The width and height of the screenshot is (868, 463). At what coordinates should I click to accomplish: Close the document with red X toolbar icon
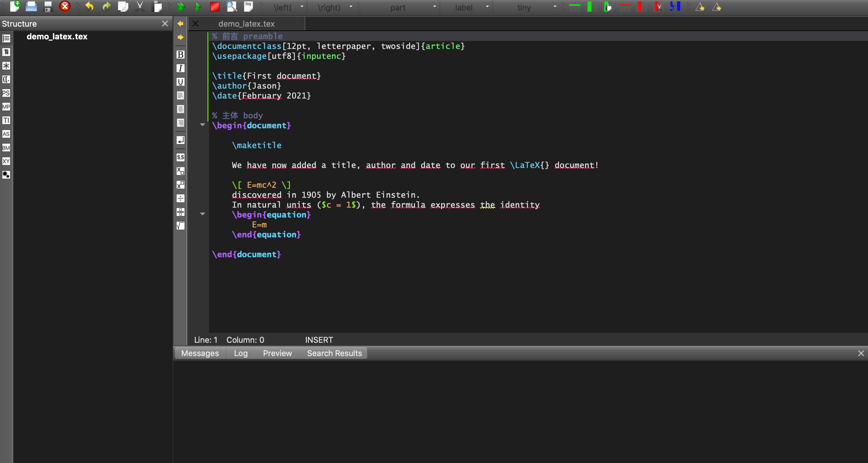(65, 7)
